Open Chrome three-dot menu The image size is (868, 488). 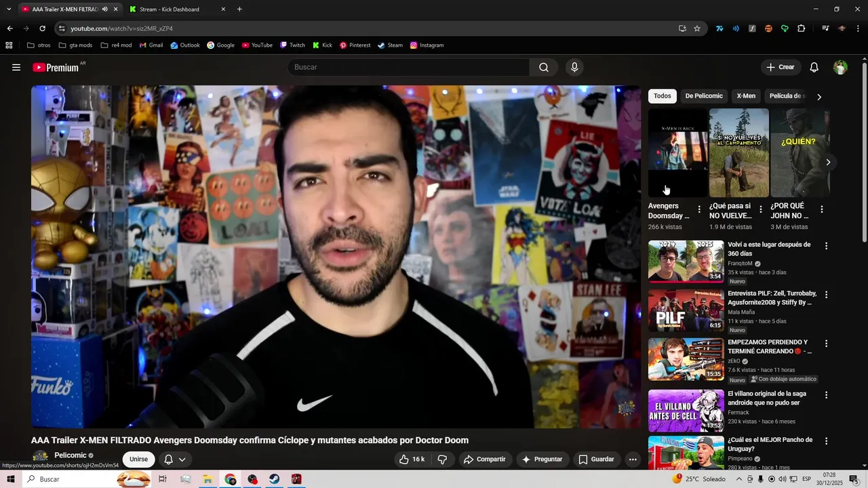pos(858,28)
